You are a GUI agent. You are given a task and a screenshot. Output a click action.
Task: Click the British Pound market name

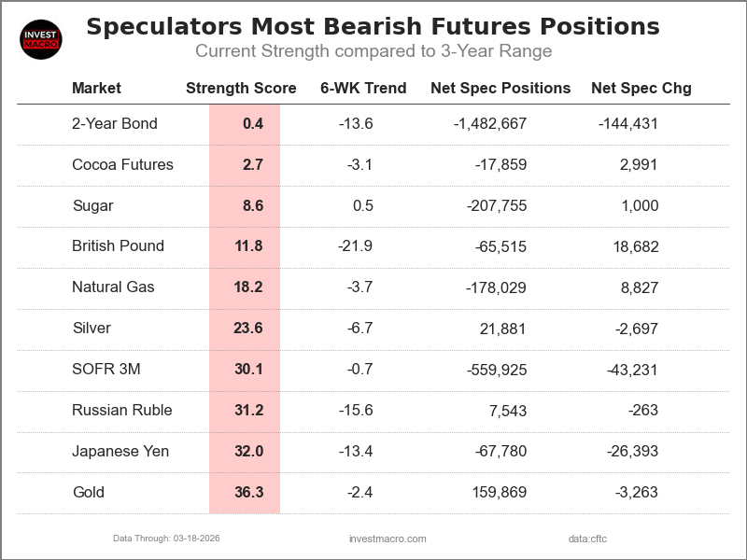click(x=118, y=246)
